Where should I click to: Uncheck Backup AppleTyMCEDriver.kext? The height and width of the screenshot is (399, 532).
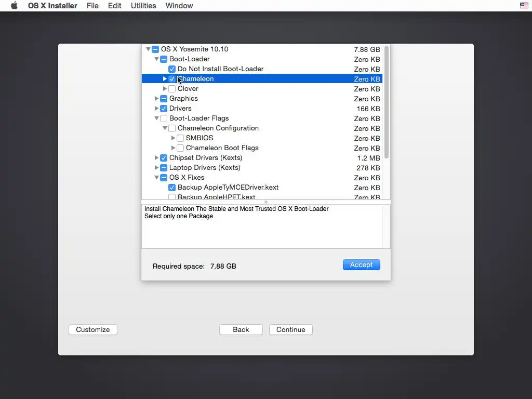172,187
